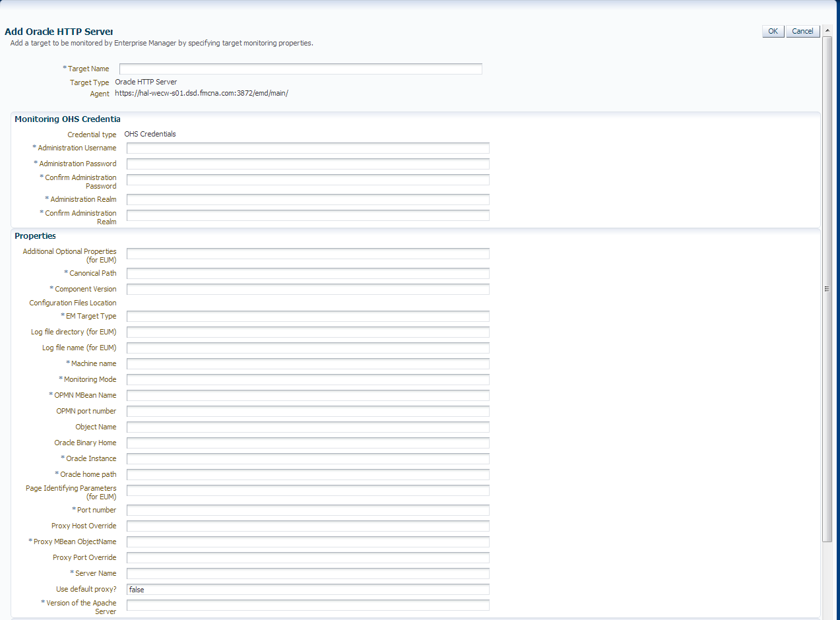840x620 pixels.
Task: Focus the Canonical Path input
Action: pos(308,273)
